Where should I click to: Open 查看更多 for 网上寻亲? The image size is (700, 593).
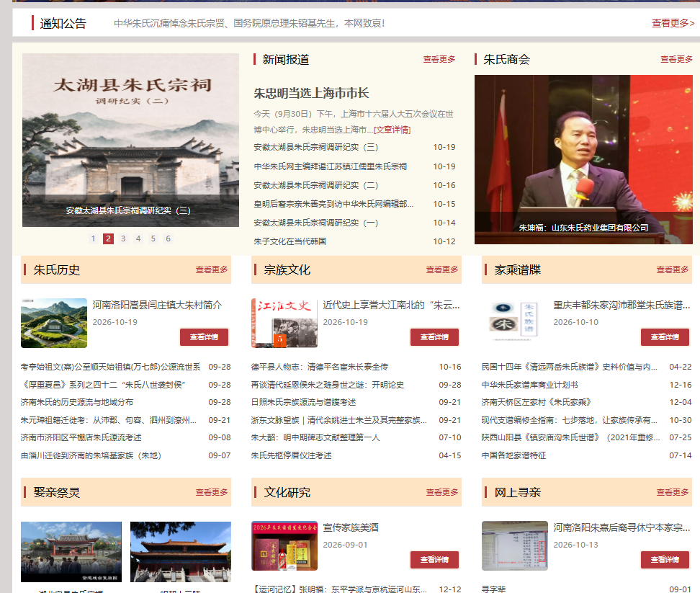[x=673, y=492]
